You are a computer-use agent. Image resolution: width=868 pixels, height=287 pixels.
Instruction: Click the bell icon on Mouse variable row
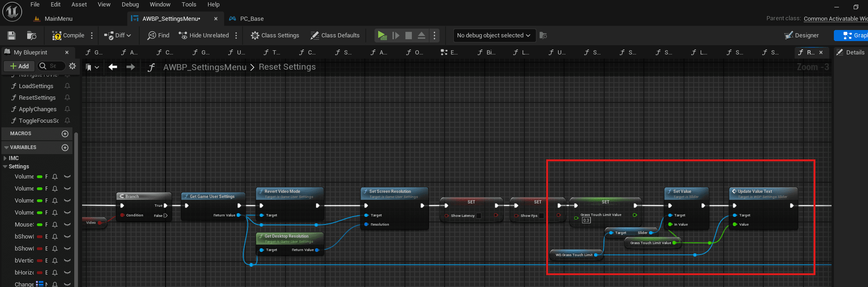[55, 225]
